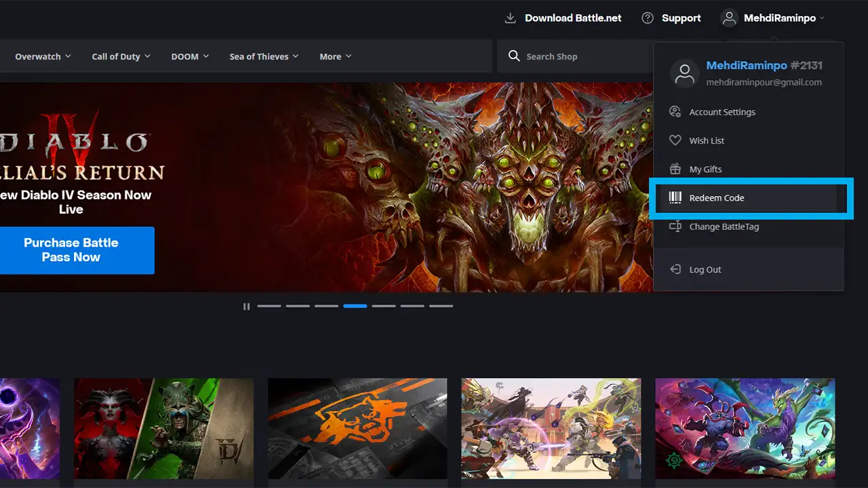Open the partially visible purple card

[30, 428]
